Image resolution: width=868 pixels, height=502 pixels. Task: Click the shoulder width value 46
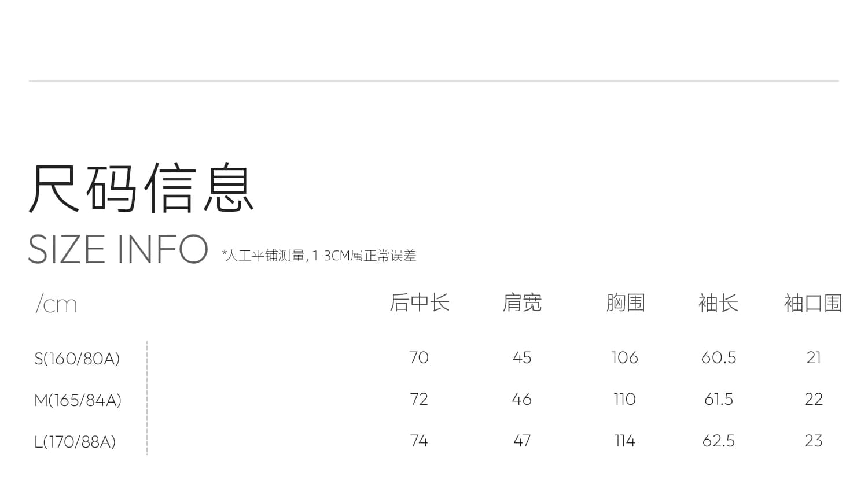click(x=522, y=399)
